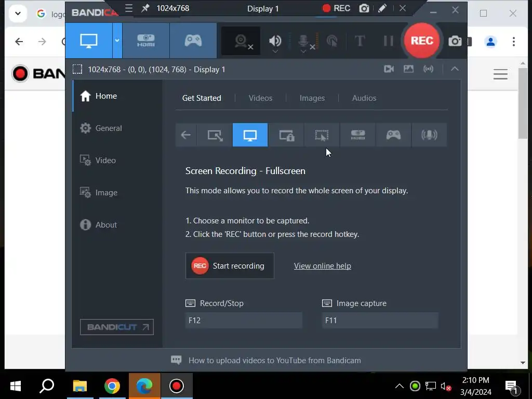
Task: Toggle mouse click effect icon
Action: tap(332, 41)
